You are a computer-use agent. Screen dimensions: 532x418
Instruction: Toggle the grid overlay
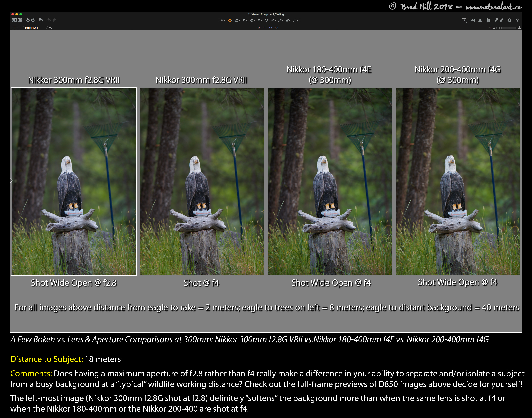tap(488, 20)
